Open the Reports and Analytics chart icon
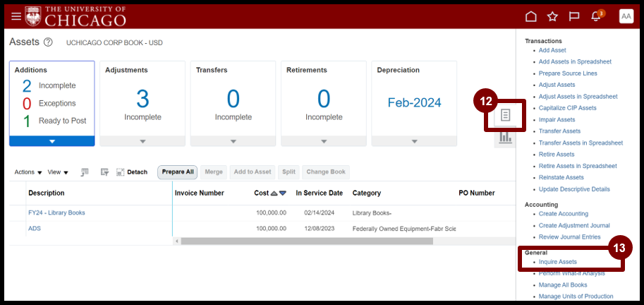The height and width of the screenshot is (305, 644). 505,137
